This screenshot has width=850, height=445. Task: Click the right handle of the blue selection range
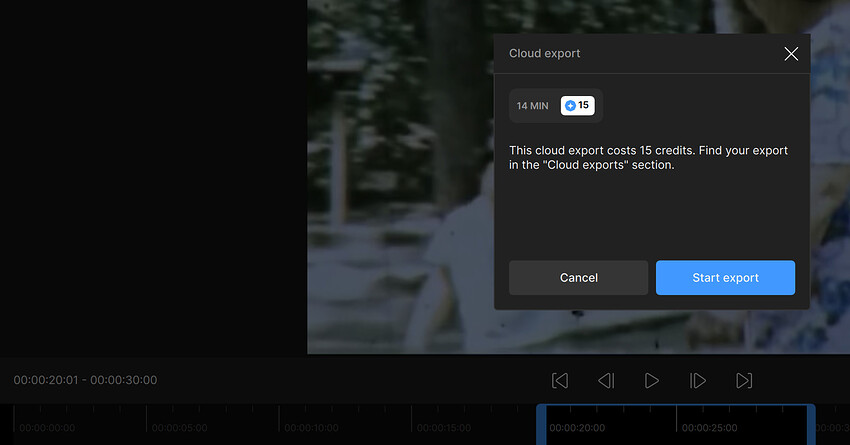point(811,426)
